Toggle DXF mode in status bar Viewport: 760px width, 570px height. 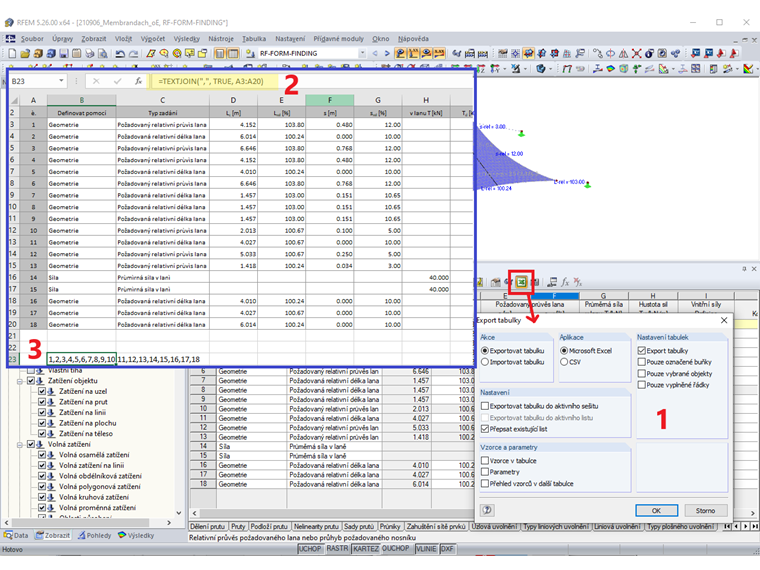coord(447,549)
